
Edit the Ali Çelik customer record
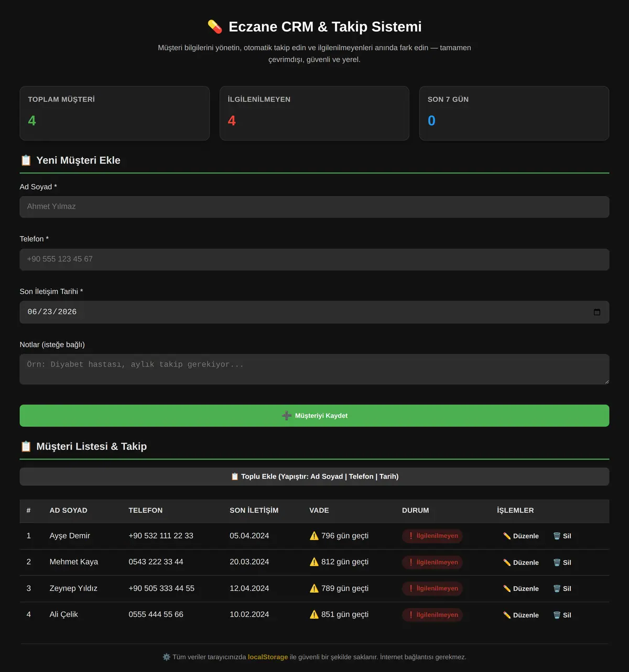tap(521, 615)
